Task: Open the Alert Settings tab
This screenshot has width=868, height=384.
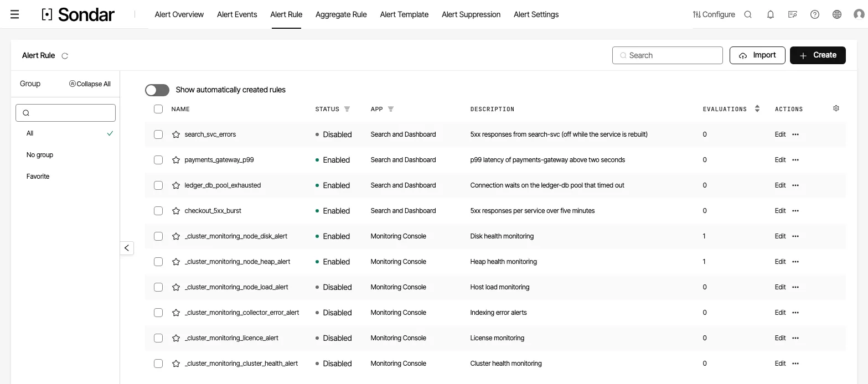Action: [536, 14]
